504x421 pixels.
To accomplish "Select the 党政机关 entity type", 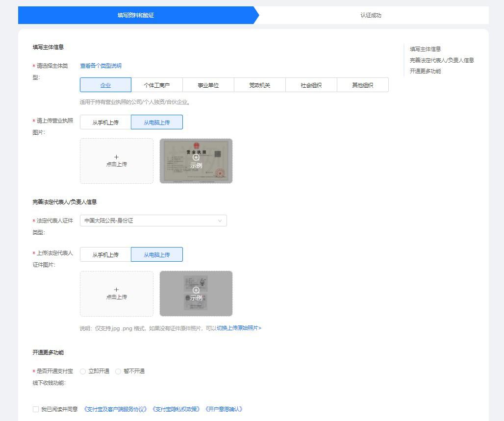I will pyautogui.click(x=259, y=84).
